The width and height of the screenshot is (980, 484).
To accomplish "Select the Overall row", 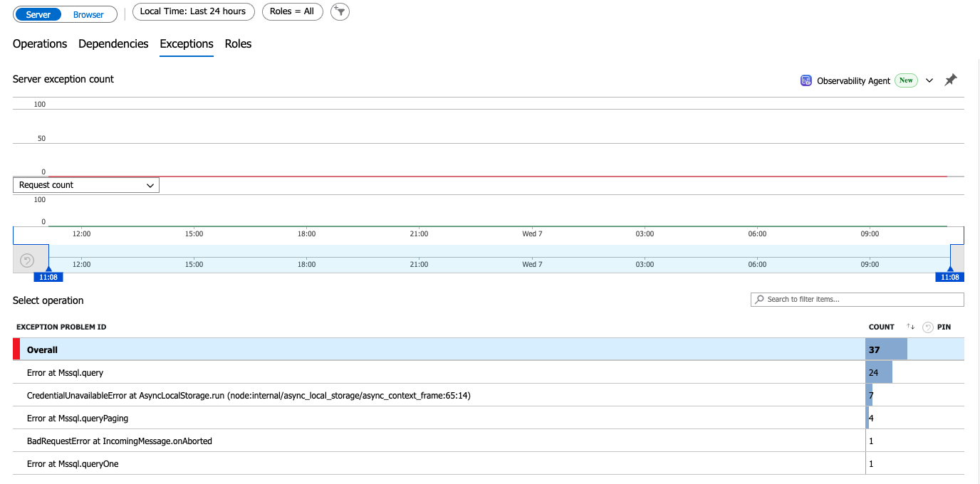I will 489,349.
